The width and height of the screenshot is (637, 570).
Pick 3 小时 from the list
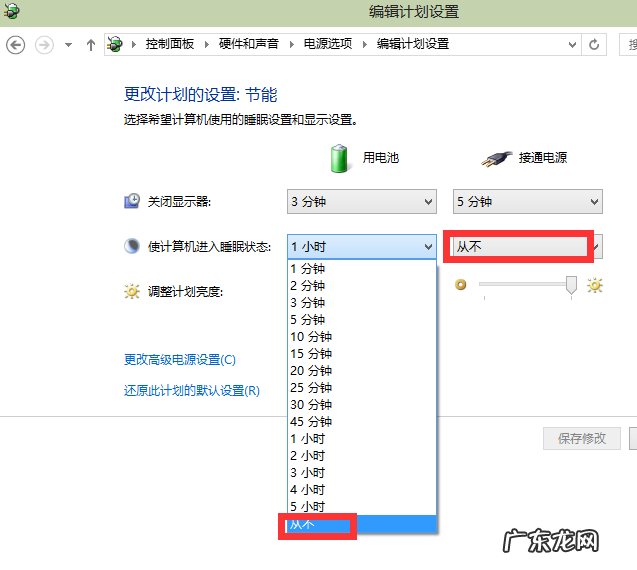(362, 473)
